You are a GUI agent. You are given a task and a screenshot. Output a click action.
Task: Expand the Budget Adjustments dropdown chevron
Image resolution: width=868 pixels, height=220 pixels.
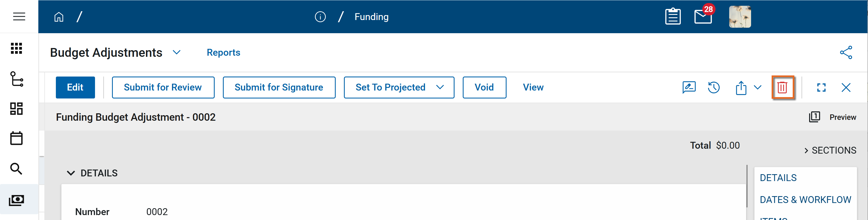177,53
